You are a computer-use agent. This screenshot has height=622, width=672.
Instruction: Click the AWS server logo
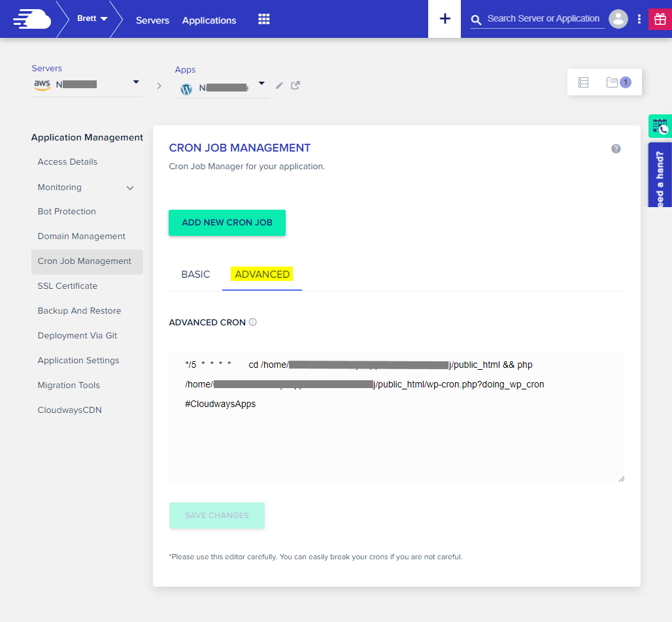[x=42, y=84]
